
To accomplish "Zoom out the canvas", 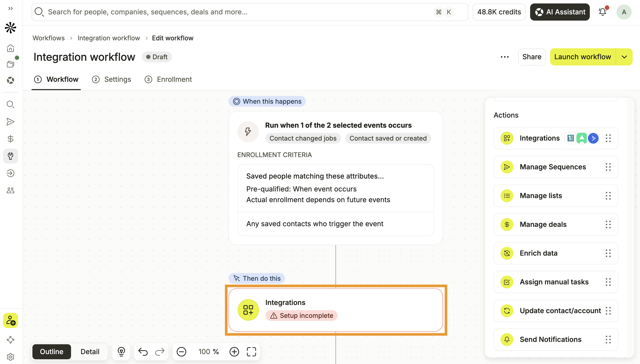I will click(x=182, y=352).
